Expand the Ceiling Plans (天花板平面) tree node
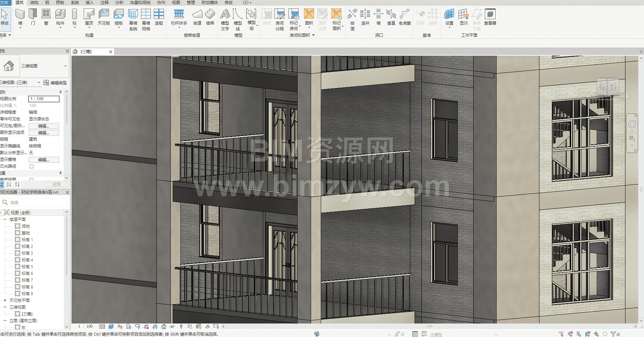The image size is (644, 337). pos(5,300)
